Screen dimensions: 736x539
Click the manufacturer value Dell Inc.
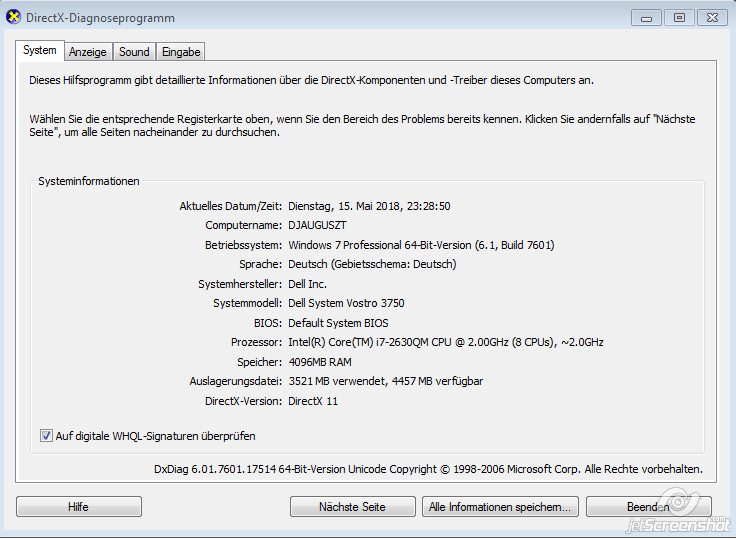[x=307, y=284]
